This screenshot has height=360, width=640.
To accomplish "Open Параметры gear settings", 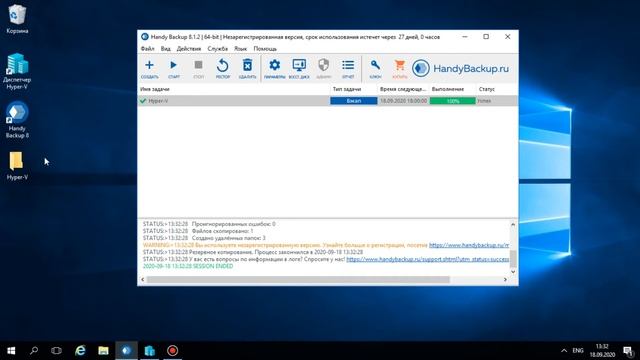I will tap(275, 69).
